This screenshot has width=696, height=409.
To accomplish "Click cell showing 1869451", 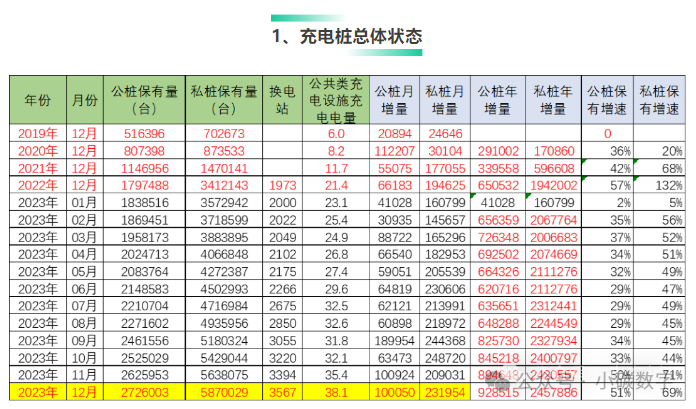I will point(144,220).
